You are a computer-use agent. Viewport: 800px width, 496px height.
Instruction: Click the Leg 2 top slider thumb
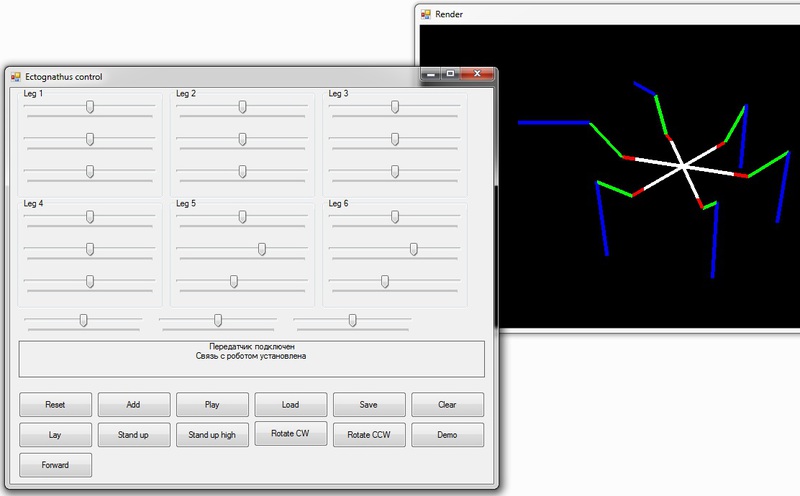[x=242, y=107]
